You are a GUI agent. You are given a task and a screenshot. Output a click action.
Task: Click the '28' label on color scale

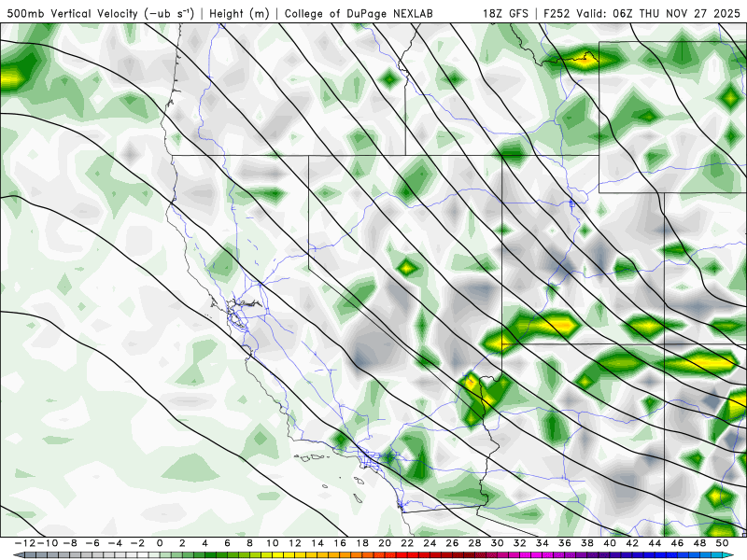[474, 543]
